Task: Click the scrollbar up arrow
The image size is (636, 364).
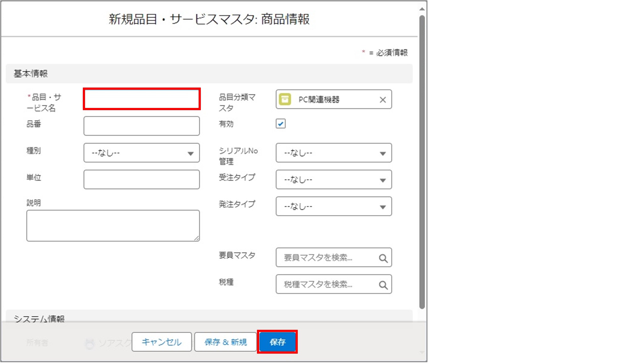Action: coord(422,9)
